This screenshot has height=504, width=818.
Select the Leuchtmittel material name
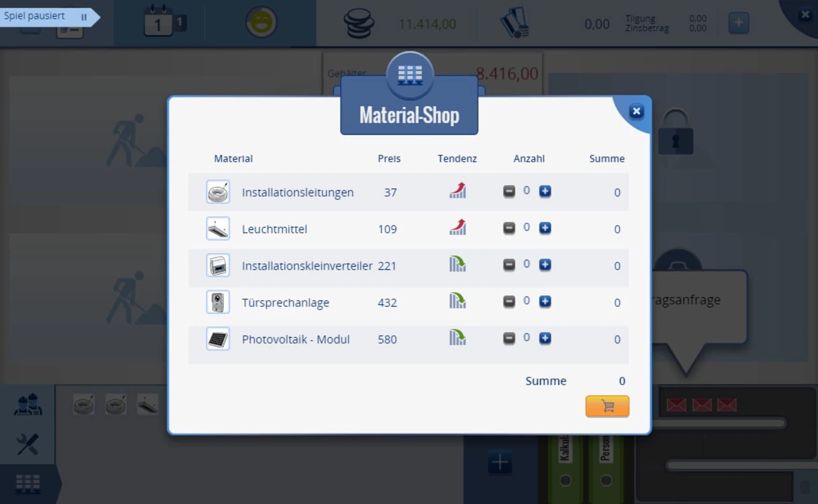pos(274,229)
